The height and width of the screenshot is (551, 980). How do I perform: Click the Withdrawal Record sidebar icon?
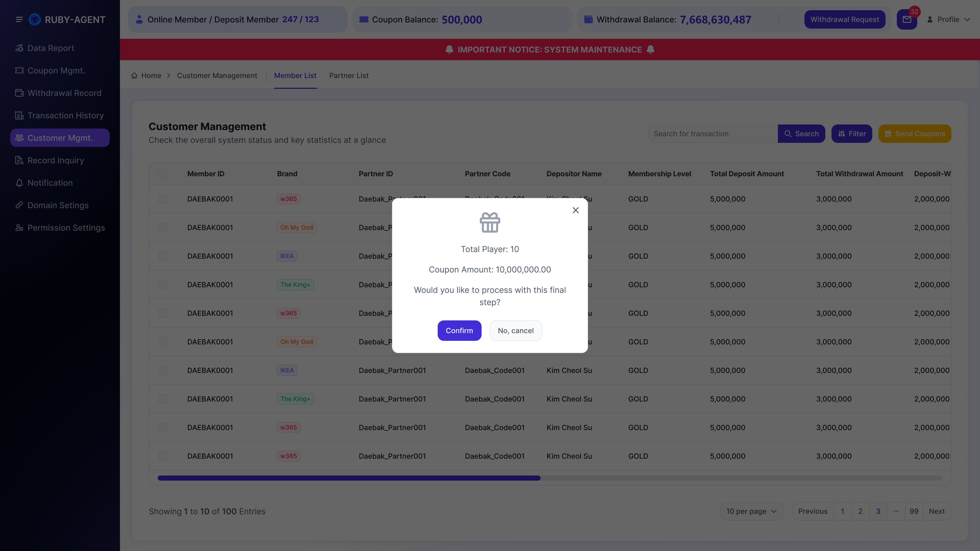19,93
